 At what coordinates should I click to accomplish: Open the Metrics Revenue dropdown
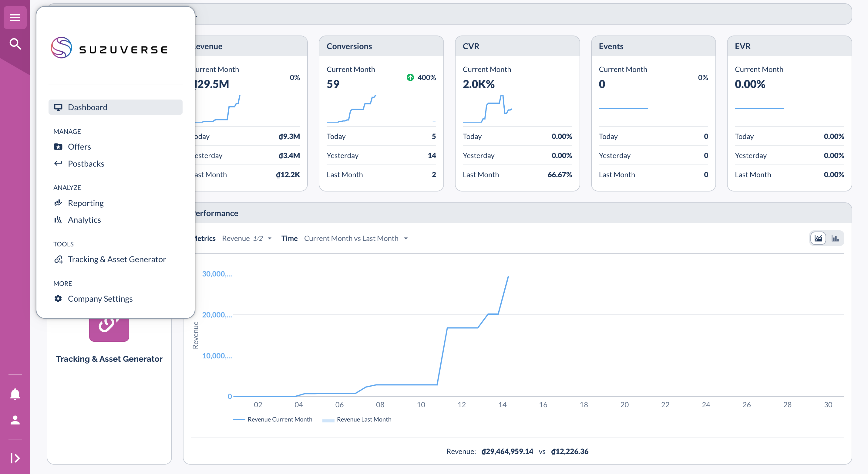point(247,238)
